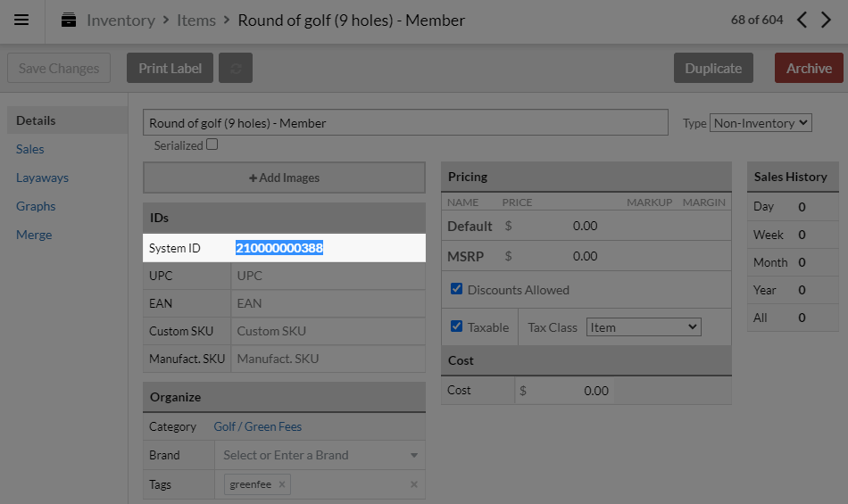Click the Archive button
848x504 pixels.
pos(809,68)
